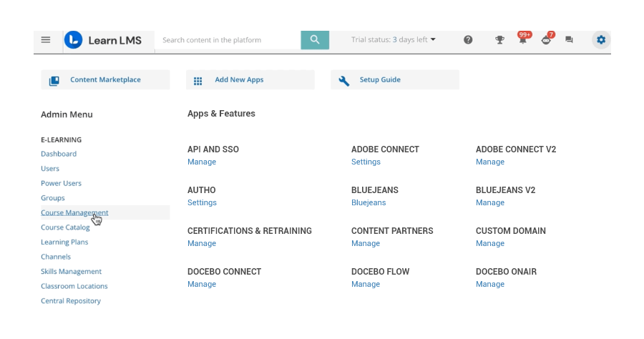
Task: Click Manage under DOCEBO FLOW
Action: [366, 284]
